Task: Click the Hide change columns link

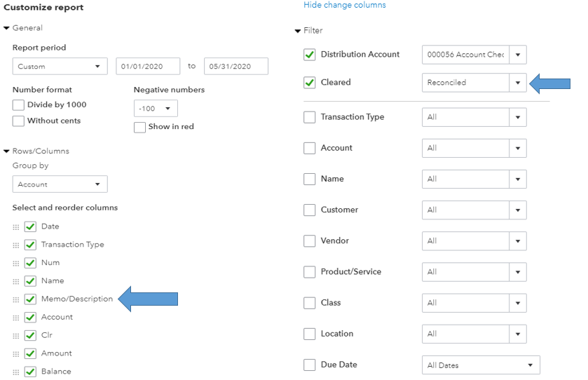Action: 344,5
